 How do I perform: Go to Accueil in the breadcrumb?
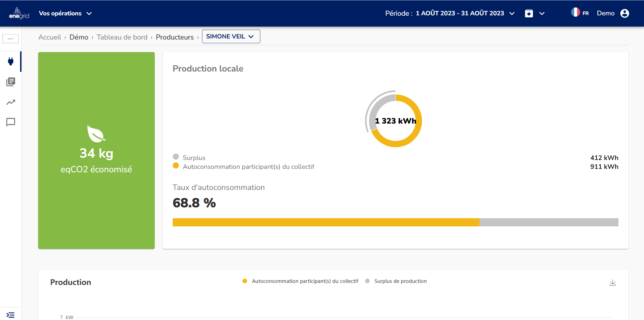50,37
